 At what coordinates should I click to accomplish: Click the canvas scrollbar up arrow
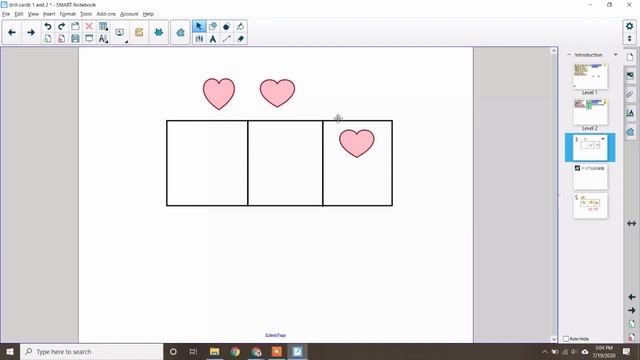[x=554, y=51]
